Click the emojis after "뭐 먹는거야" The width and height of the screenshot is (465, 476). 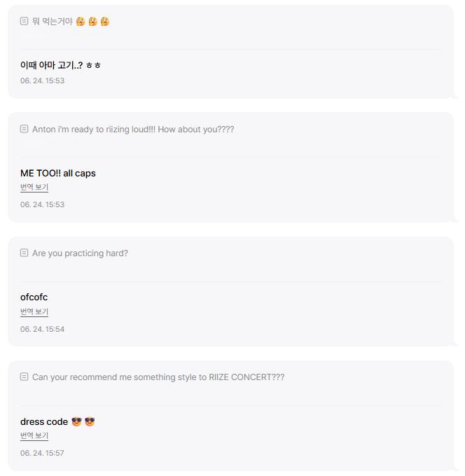pos(92,22)
